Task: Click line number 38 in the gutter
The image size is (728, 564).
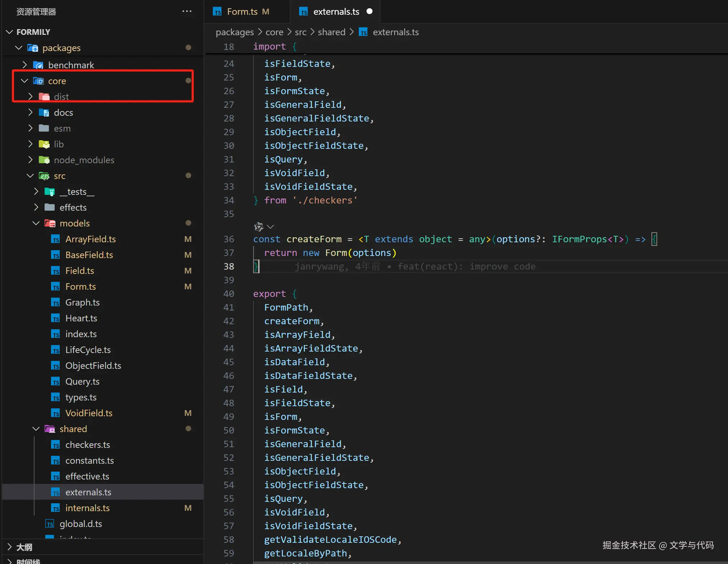Action: [229, 266]
